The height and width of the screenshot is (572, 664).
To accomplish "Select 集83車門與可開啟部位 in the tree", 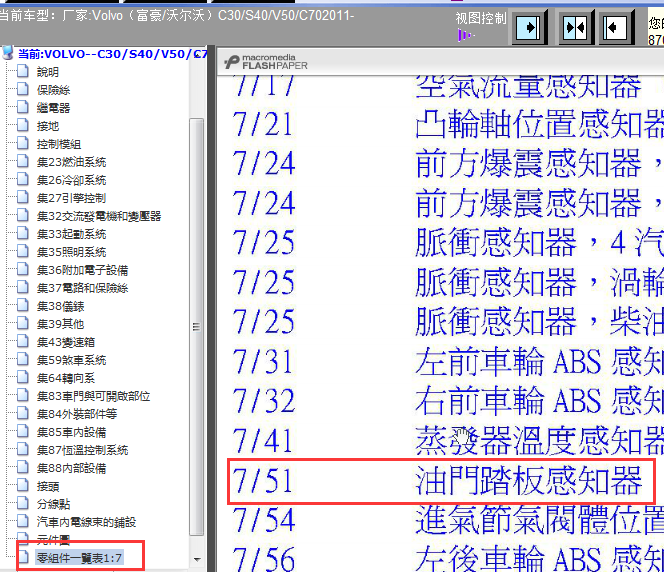I will 93,396.
